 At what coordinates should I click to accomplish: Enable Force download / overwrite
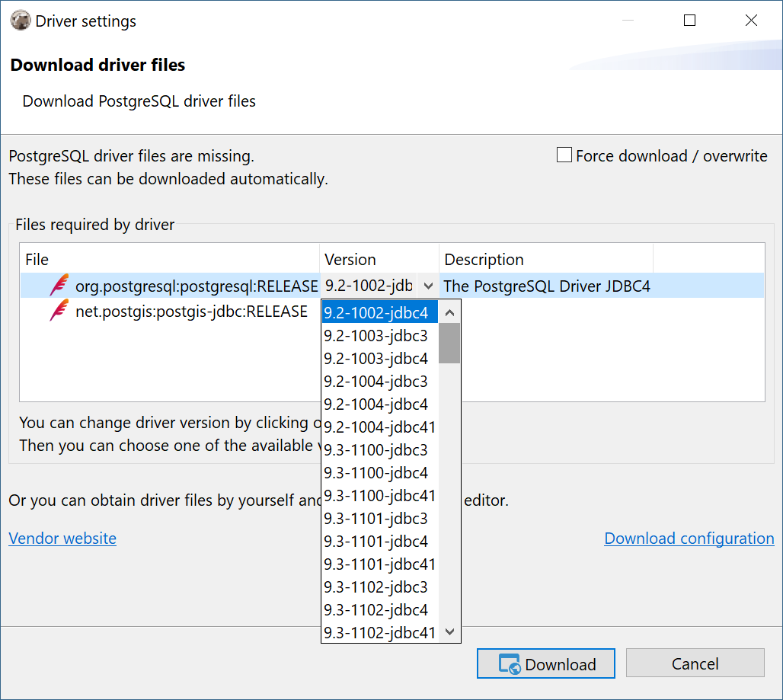(x=564, y=155)
